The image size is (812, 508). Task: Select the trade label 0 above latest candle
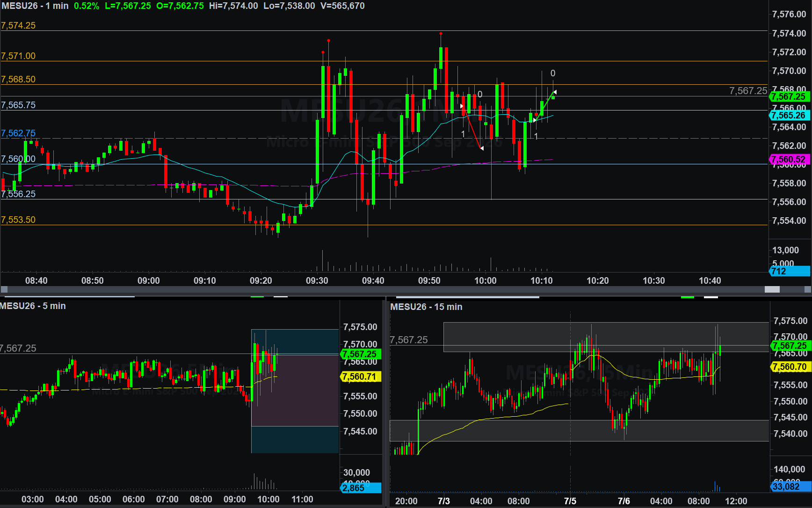pyautogui.click(x=553, y=74)
